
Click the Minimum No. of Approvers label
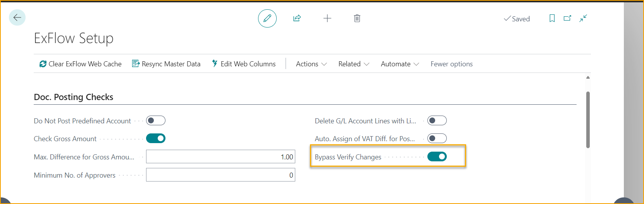pos(75,175)
